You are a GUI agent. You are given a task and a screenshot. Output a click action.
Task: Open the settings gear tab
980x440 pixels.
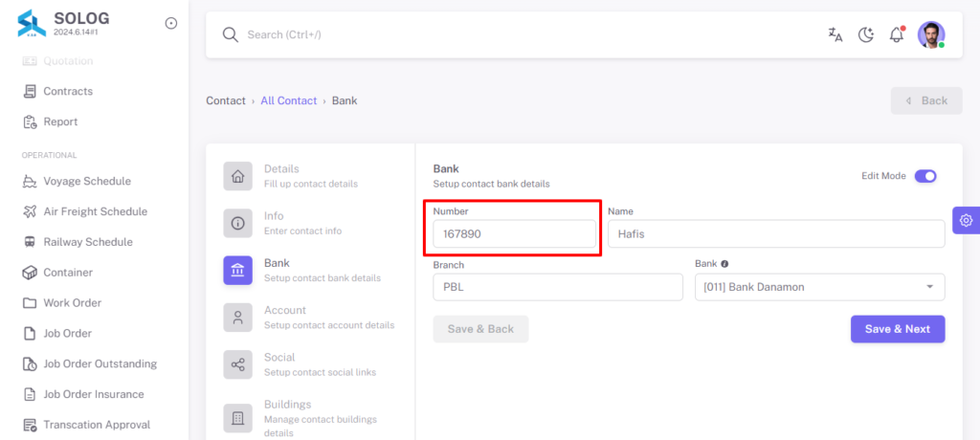pyautogui.click(x=967, y=220)
